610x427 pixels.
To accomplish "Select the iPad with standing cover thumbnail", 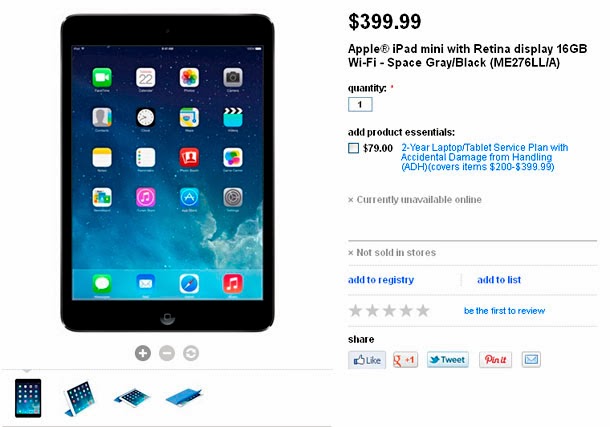I will tap(79, 398).
